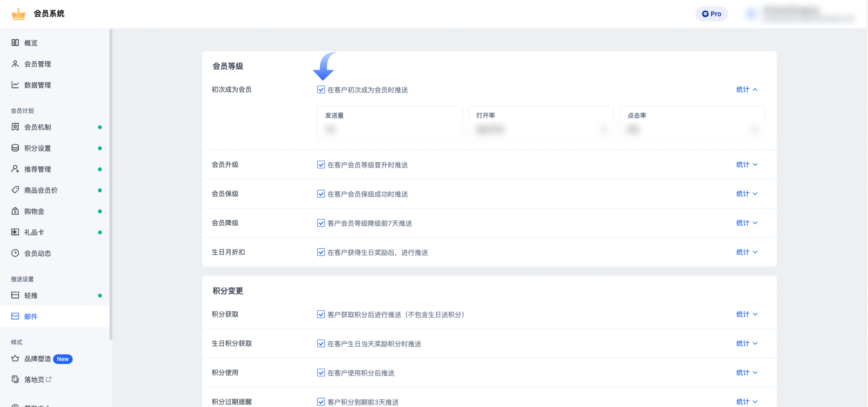
Task: Click the 推荐管理 add-person icon
Action: [15, 169]
